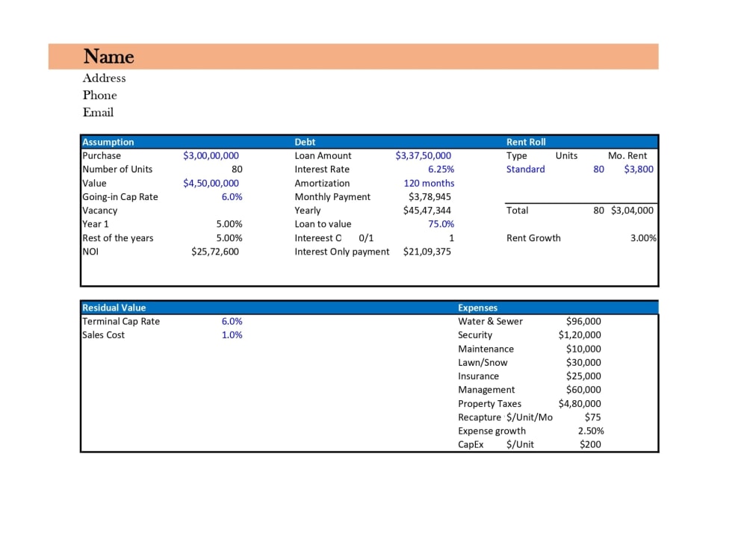Image resolution: width=747 pixels, height=560 pixels.
Task: Click the Lawn/Snow $30,000 amount
Action: coord(583,363)
